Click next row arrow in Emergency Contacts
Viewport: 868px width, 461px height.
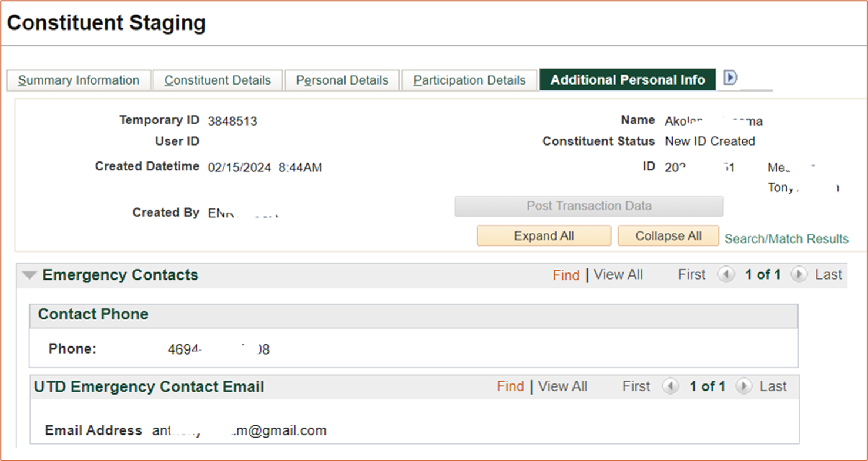pyautogui.click(x=799, y=275)
